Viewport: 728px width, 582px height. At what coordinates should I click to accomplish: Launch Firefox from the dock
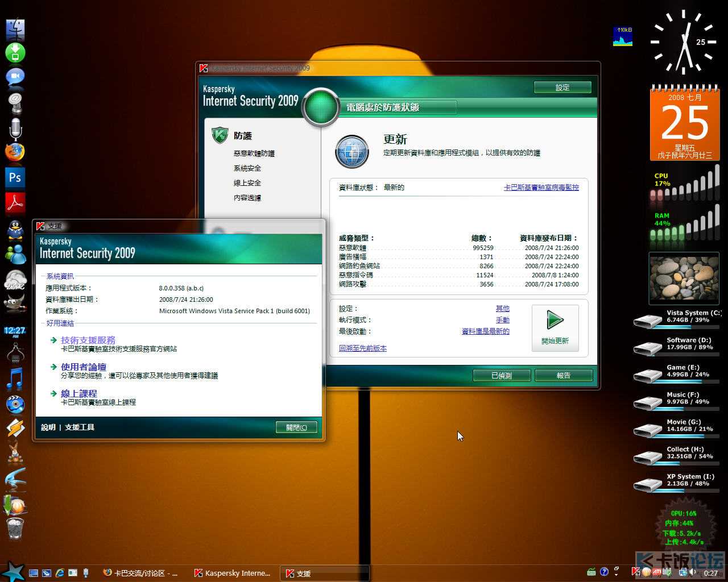[15, 152]
